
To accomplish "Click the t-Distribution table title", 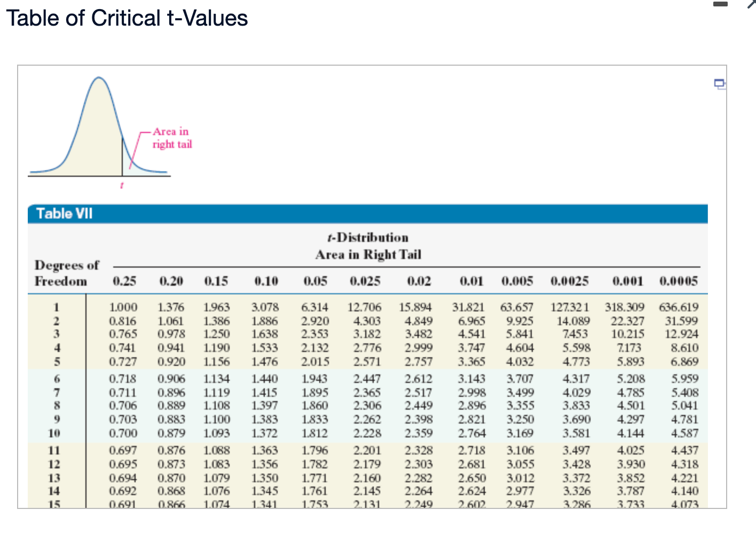I will coord(367,237).
